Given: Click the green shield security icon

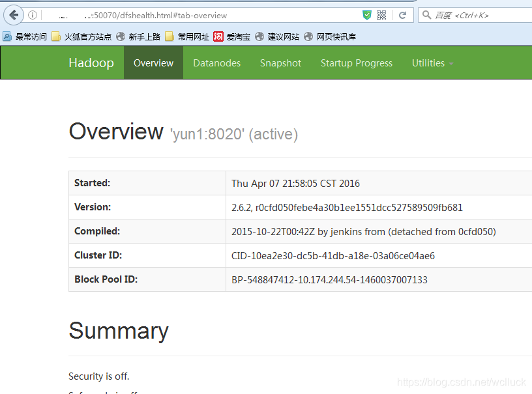Looking at the screenshot, I should pos(367,15).
